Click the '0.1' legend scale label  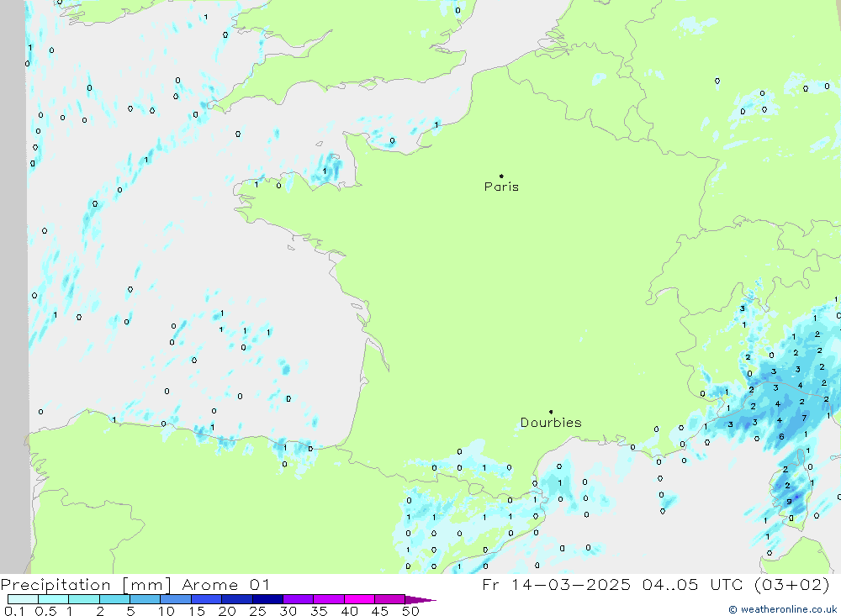14,611
